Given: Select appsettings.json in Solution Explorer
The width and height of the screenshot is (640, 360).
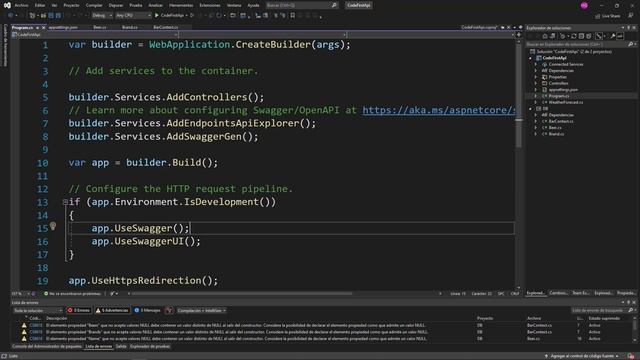Looking at the screenshot, I should click(563, 90).
